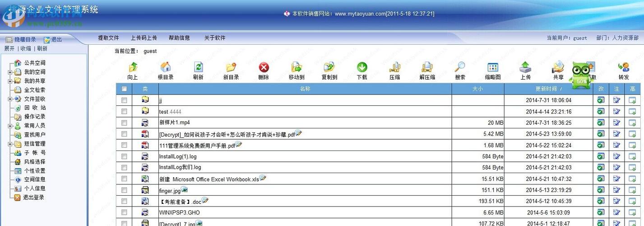Click the red 删除 delete icon

point(264,67)
